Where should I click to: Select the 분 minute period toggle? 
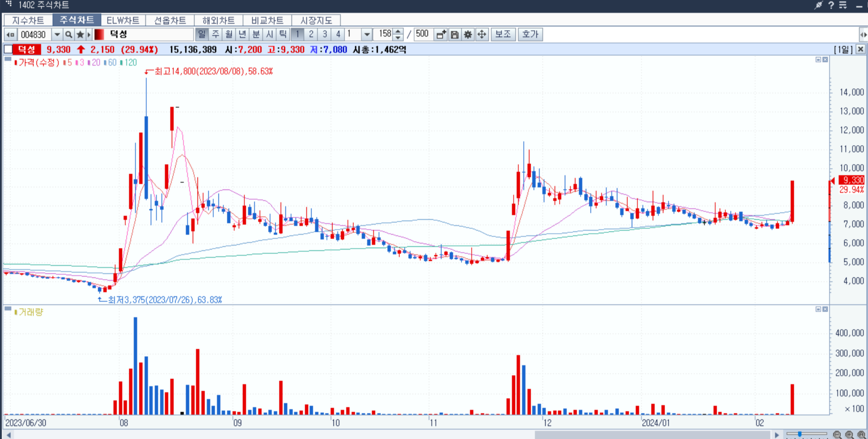[256, 34]
